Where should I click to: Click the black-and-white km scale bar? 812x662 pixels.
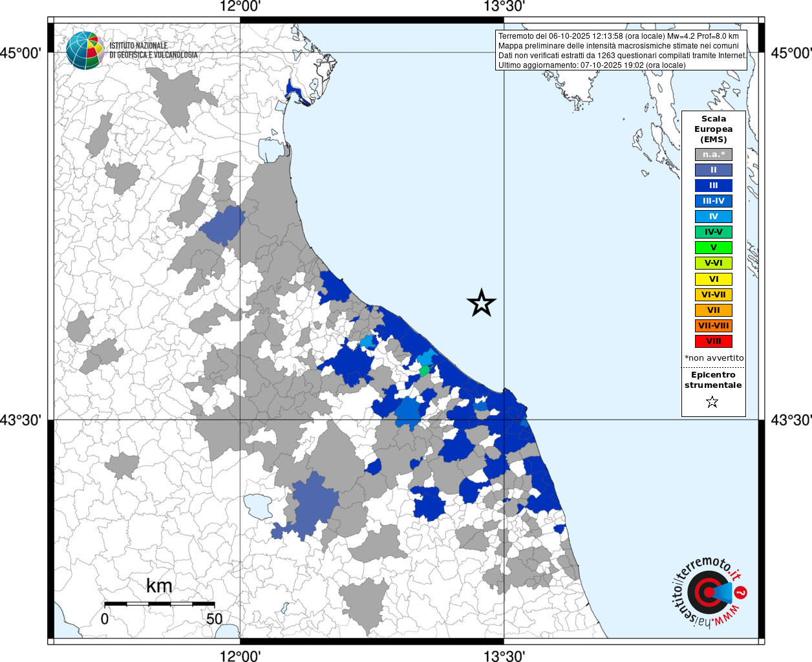coord(159,604)
